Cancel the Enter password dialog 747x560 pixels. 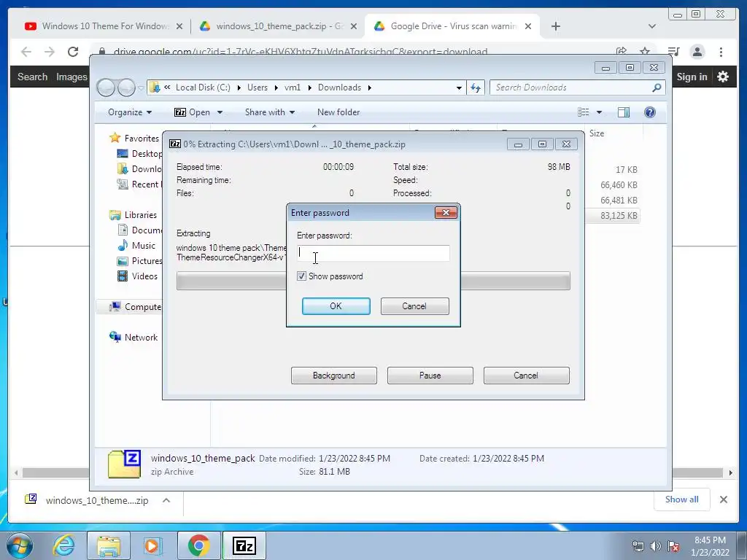pyautogui.click(x=414, y=306)
